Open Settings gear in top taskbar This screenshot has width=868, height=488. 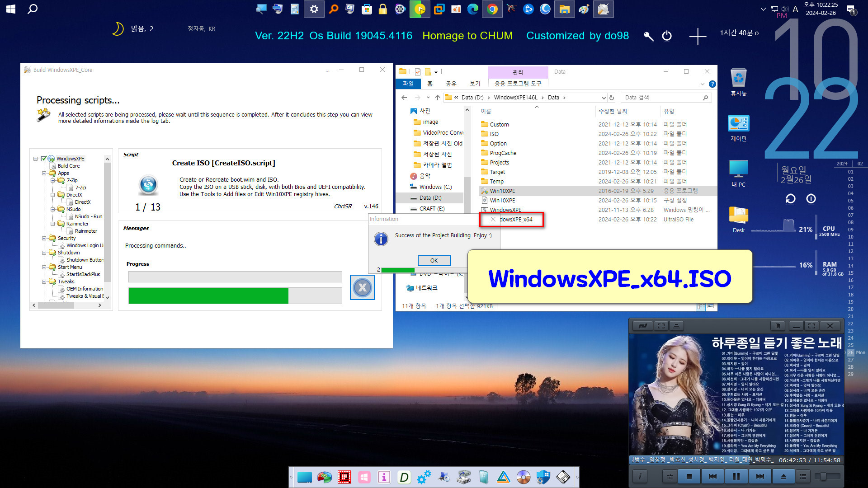click(x=314, y=9)
